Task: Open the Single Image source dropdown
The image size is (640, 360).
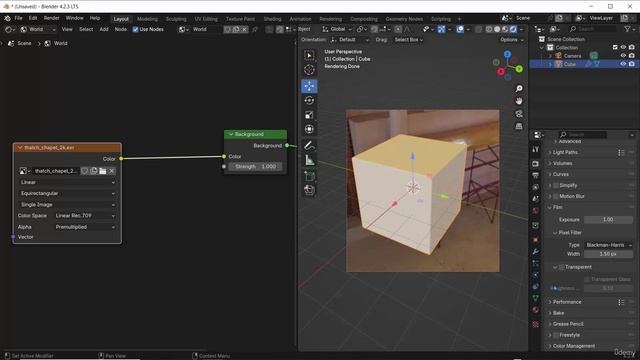Action: pyautogui.click(x=67, y=204)
